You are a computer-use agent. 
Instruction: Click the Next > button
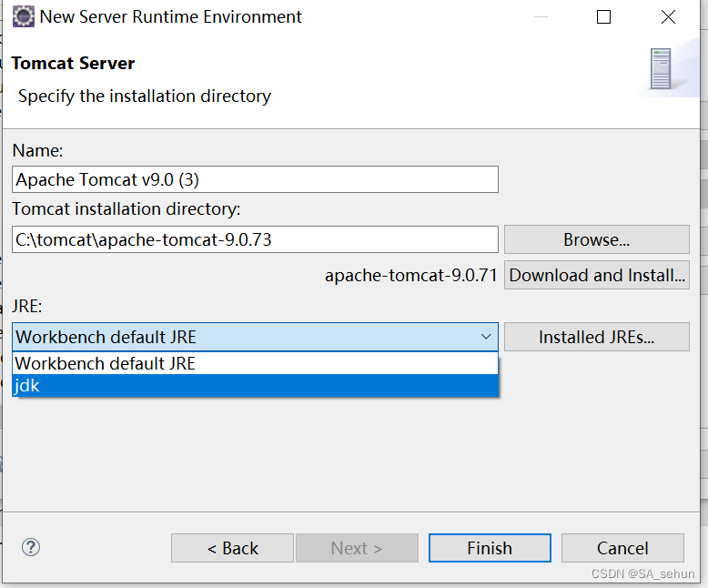(x=357, y=548)
